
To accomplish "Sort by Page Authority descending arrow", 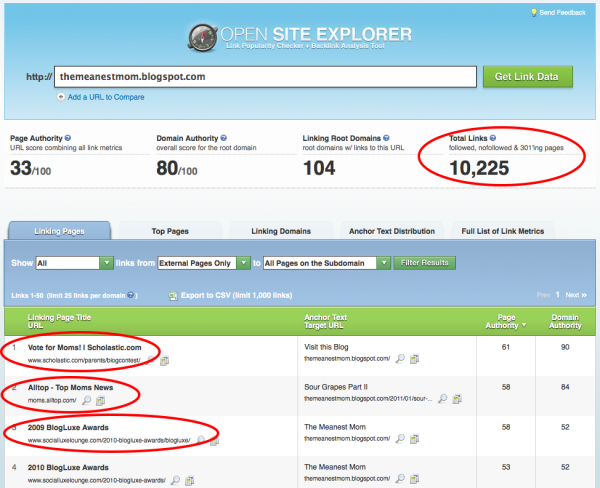I will pyautogui.click(x=524, y=325).
